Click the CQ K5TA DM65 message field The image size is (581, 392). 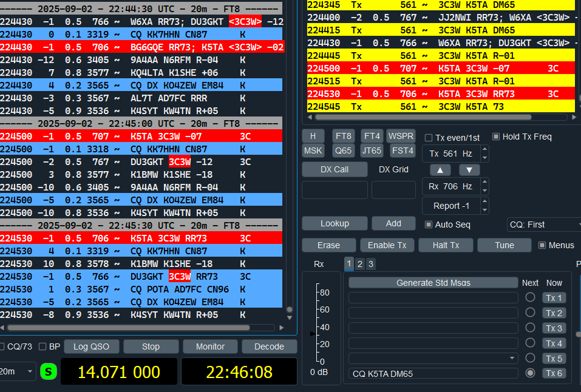click(x=433, y=373)
